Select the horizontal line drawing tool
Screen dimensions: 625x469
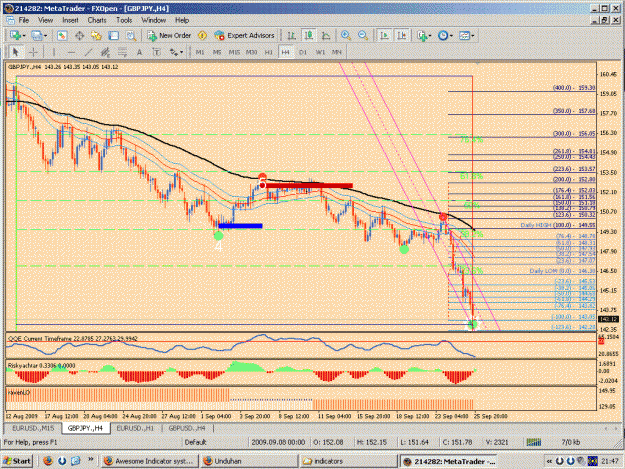click(x=71, y=52)
